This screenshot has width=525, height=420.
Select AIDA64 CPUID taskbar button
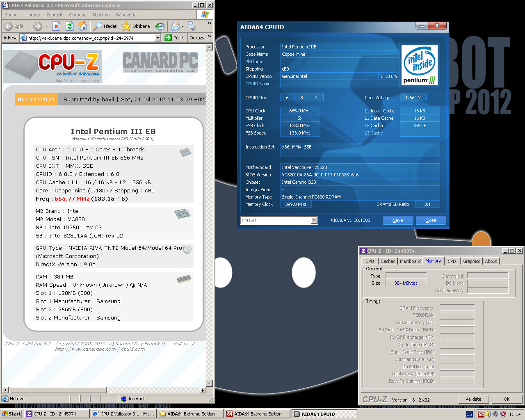pos(324,414)
